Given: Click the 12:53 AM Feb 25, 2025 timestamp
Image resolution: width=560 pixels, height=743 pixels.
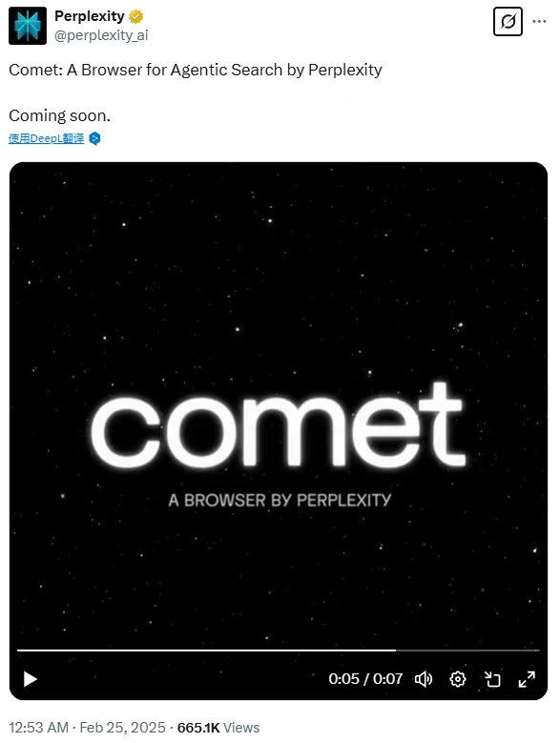Looking at the screenshot, I should pyautogui.click(x=87, y=728).
